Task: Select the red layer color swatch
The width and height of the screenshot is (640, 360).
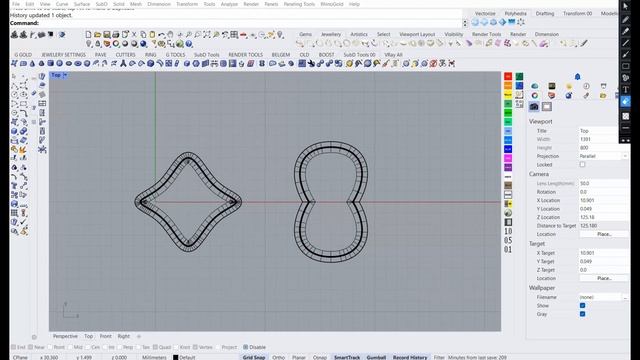Action: [508, 76]
